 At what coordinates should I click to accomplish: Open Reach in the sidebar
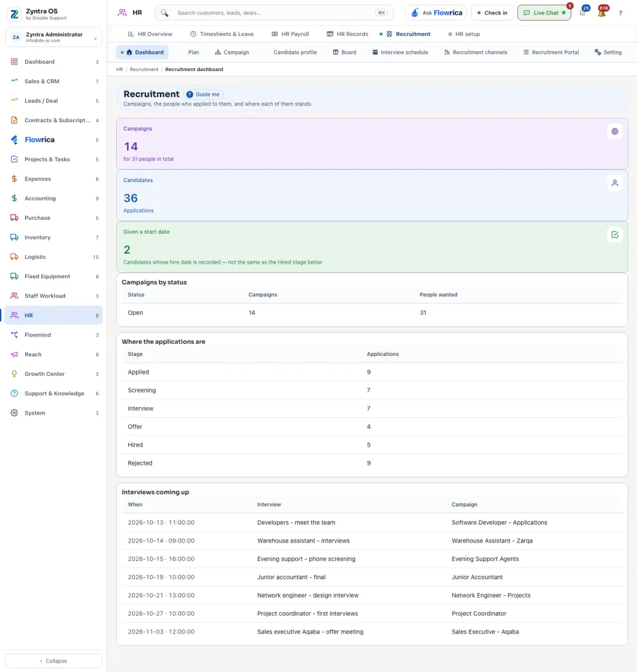54,355
